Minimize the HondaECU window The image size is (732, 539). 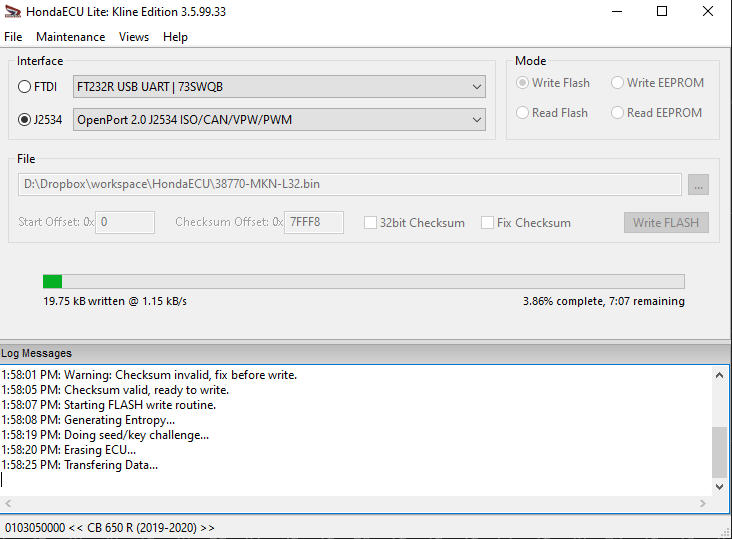617,12
